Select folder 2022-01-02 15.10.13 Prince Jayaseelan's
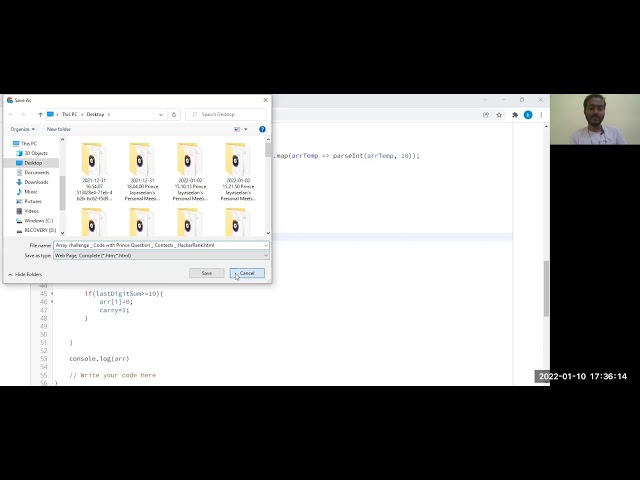640x480 pixels. click(x=190, y=171)
